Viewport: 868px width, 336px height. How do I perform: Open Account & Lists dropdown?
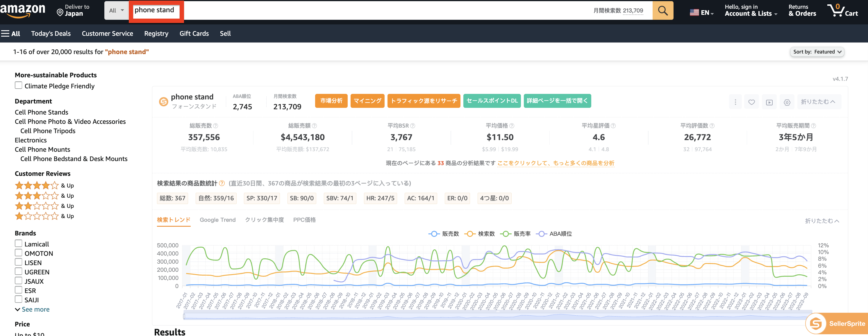[751, 10]
